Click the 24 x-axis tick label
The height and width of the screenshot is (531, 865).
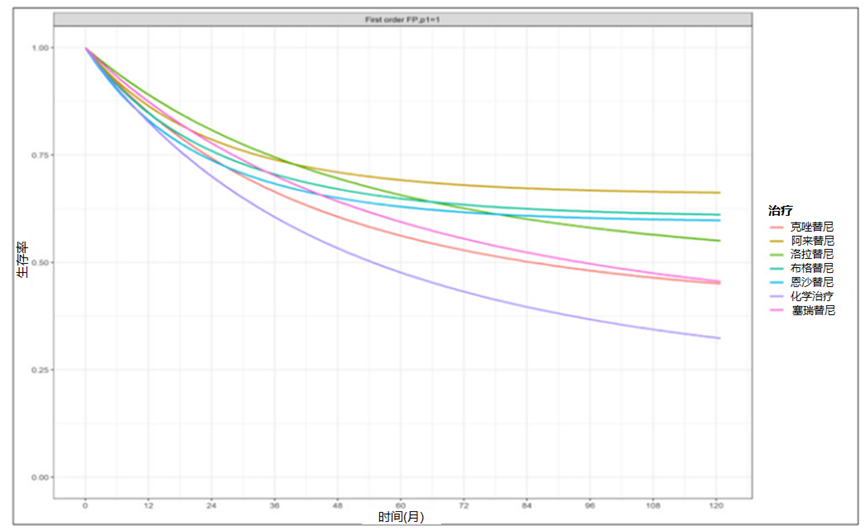[212, 504]
